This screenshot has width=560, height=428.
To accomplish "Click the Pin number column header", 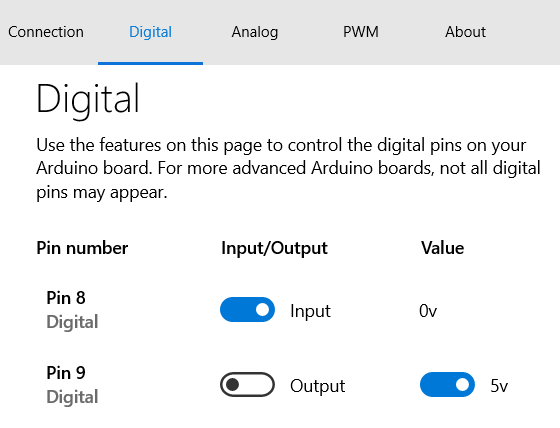I will click(82, 248).
